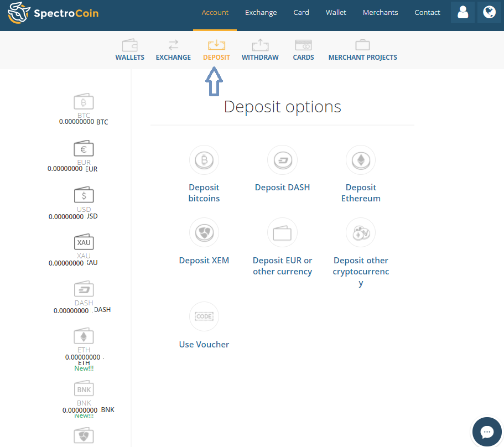Select the BTC wallet icon in sidebar
Viewport: 504px width, 447px height.
84,102
